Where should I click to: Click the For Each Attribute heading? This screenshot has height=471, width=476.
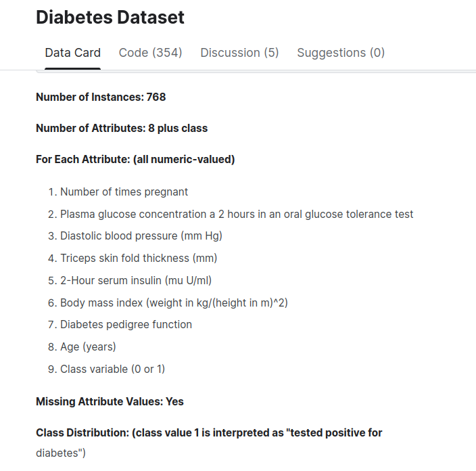click(135, 160)
